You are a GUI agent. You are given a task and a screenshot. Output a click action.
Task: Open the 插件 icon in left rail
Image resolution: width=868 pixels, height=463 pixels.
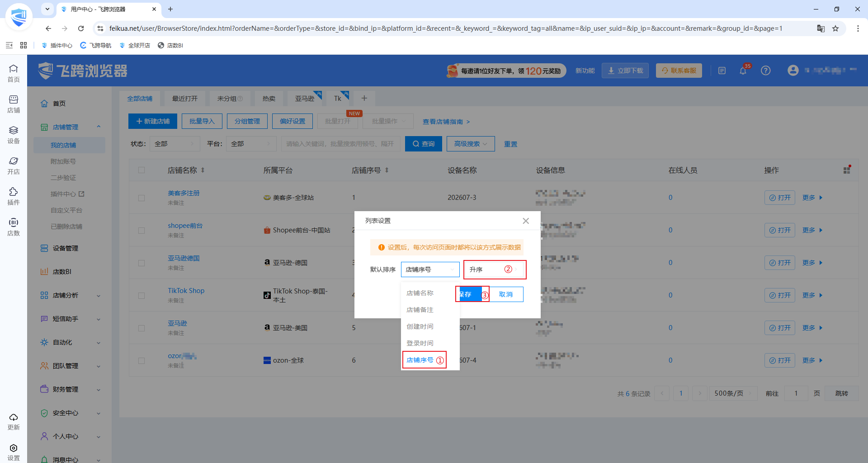pyautogui.click(x=14, y=196)
